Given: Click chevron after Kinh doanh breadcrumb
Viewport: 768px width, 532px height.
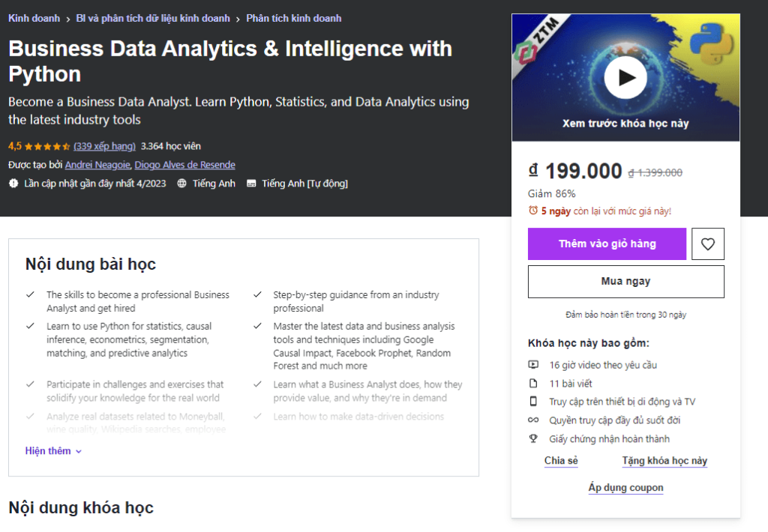Looking at the screenshot, I should (67, 19).
